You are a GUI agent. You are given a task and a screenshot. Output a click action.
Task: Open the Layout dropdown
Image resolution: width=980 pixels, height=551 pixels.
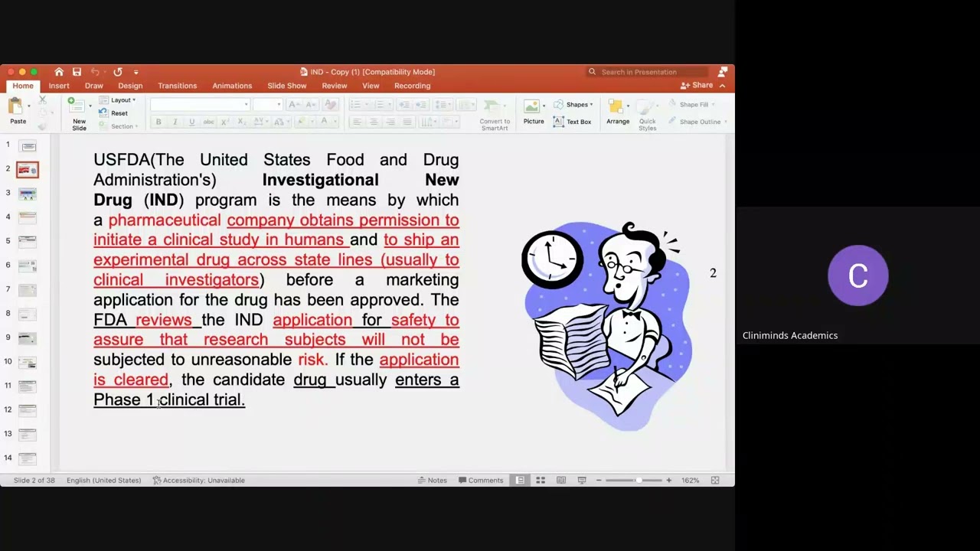coord(117,100)
